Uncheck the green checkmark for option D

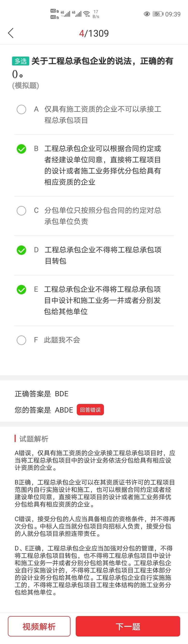[x=21, y=250]
